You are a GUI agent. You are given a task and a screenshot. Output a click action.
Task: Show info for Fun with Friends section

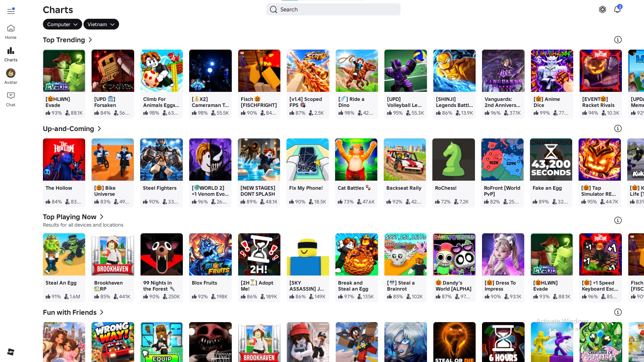click(618, 312)
